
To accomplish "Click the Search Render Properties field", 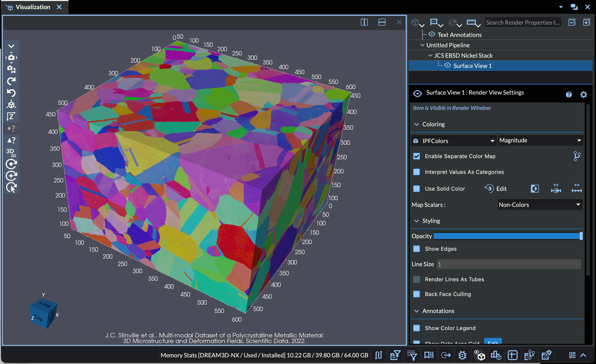I will click(523, 22).
